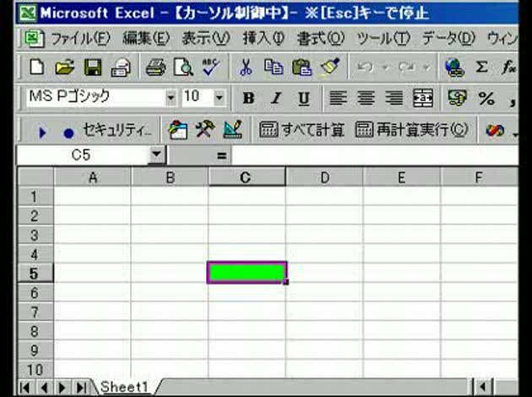The height and width of the screenshot is (397, 532).
Task: Toggle Italic formatting
Action: tap(276, 98)
